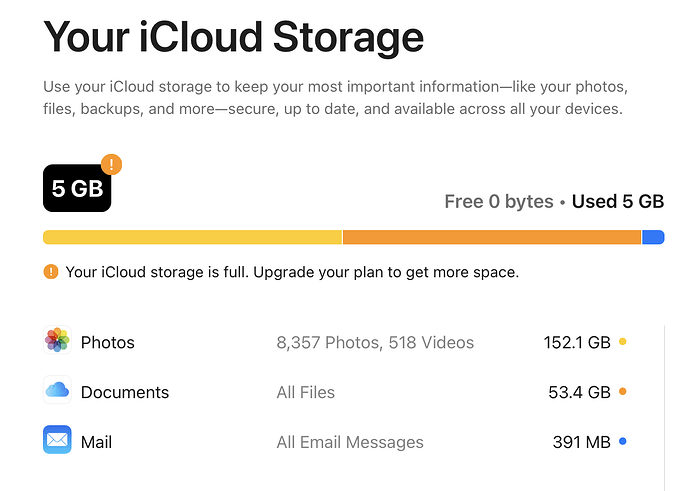Select the blue Mail segment of storage bar
690x491 pixels.
653,237
